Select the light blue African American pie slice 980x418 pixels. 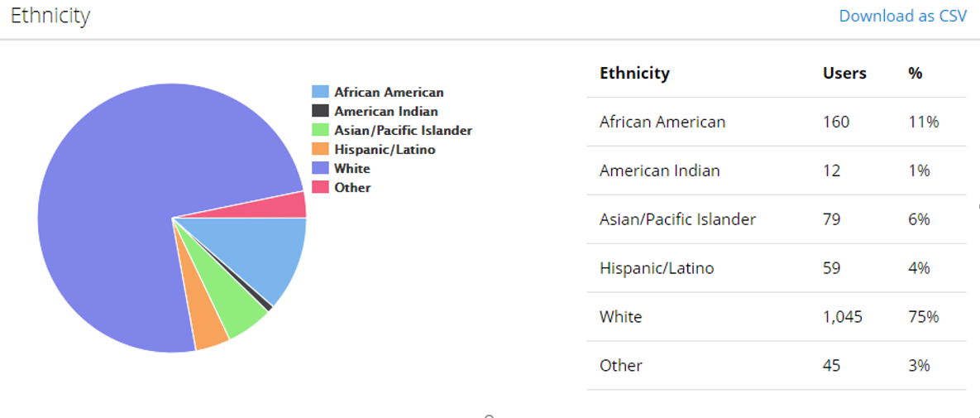pos(262,250)
